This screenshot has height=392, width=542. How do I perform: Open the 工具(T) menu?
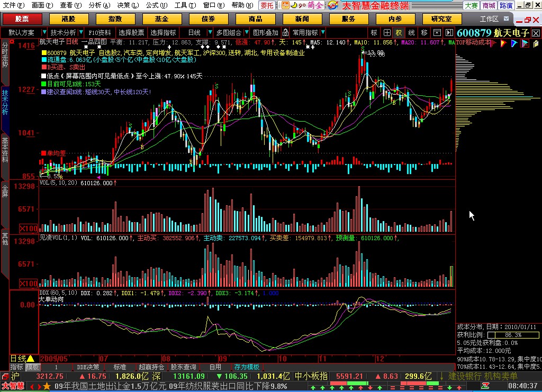(x=185, y=5)
